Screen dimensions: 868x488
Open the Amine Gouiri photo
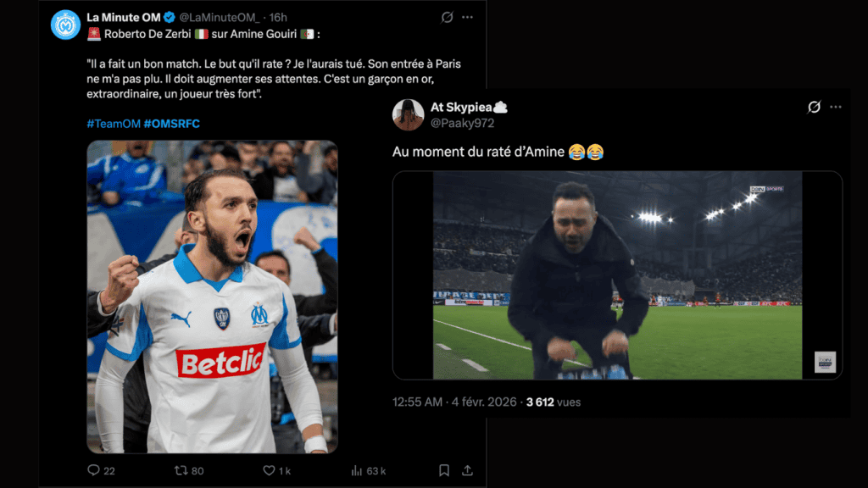coord(212,297)
